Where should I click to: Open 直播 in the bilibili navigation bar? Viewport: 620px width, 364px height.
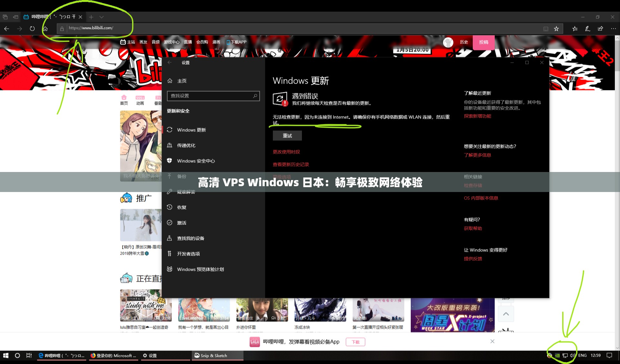[188, 42]
